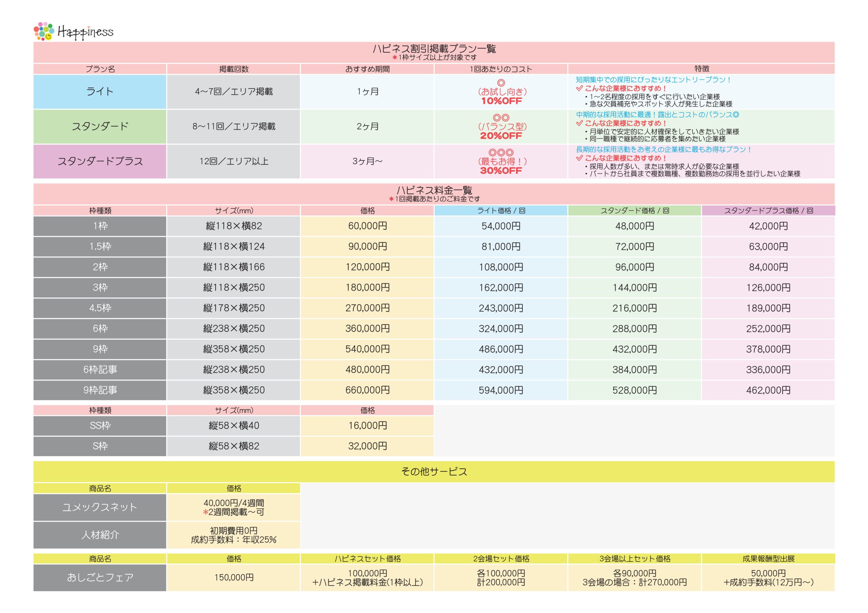Image resolution: width=868 pixels, height=613 pixels.
Task: Click the red checkmark in the スタンダード row
Action: [579, 123]
